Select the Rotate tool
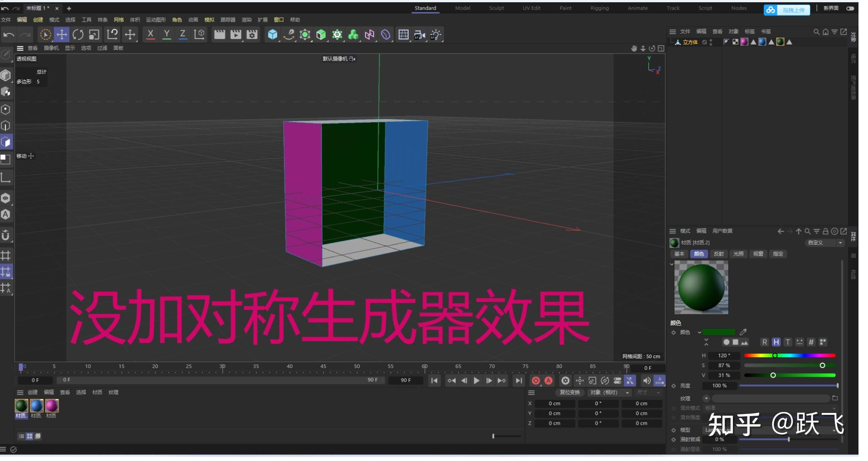The height and width of the screenshot is (461, 868). (78, 34)
